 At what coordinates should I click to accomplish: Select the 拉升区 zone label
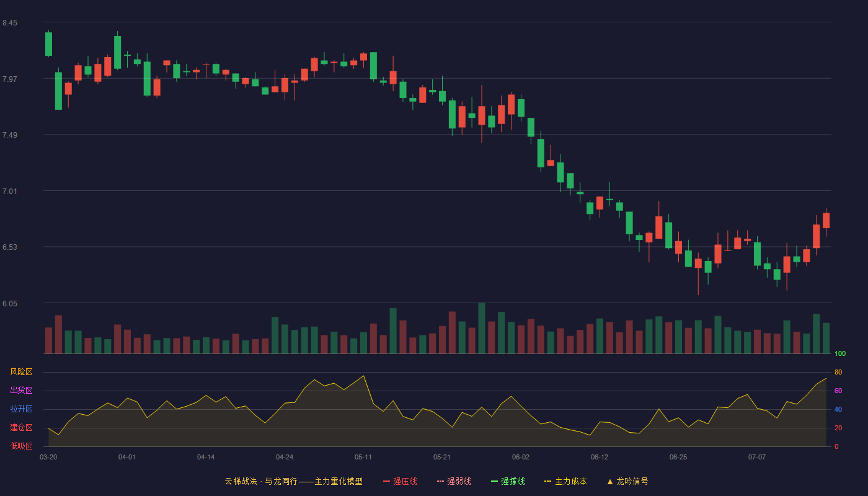point(22,409)
